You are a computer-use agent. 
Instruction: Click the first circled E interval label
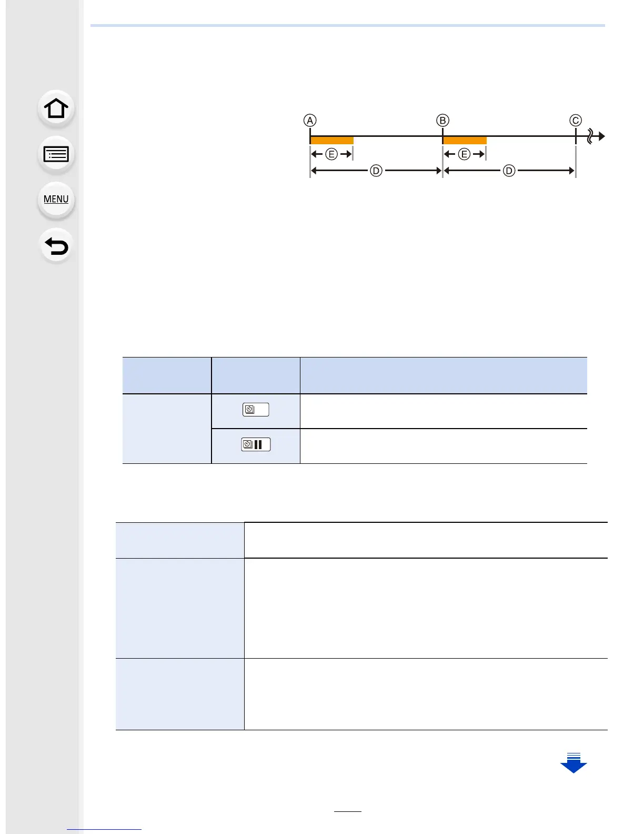[x=331, y=154]
